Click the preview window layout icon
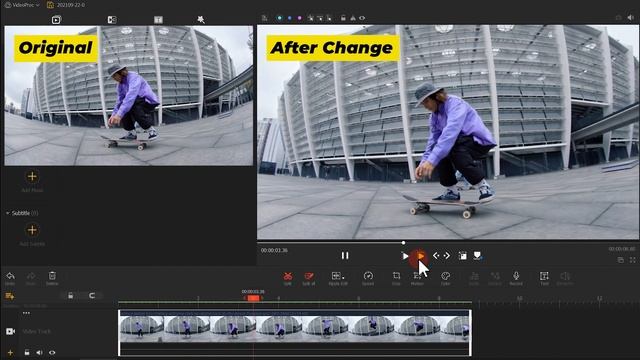The height and width of the screenshot is (360, 640). coord(620,260)
